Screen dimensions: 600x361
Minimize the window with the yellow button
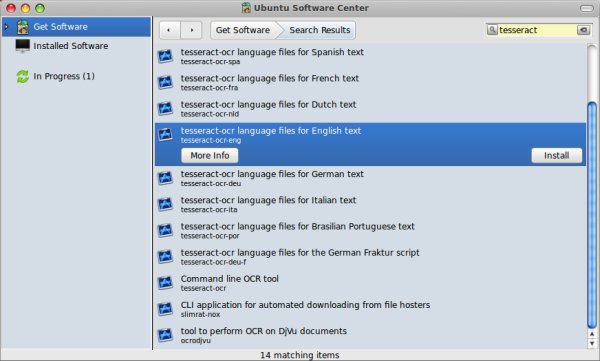(25, 8)
